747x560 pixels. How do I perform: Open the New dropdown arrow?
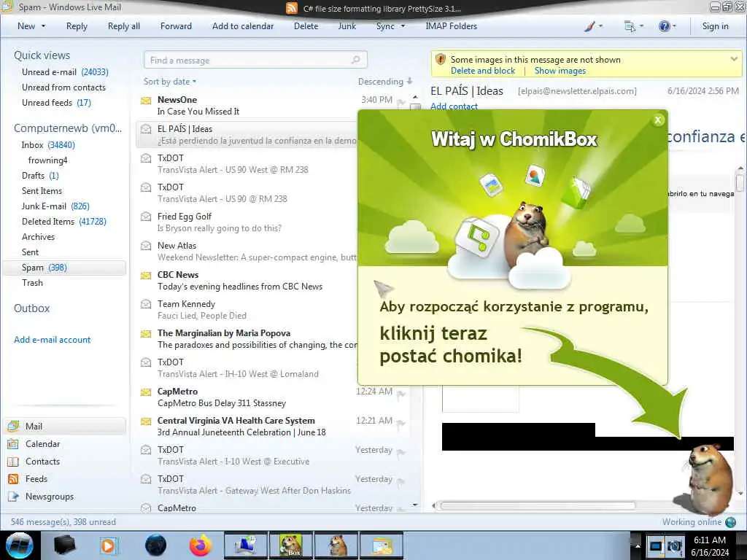point(43,26)
